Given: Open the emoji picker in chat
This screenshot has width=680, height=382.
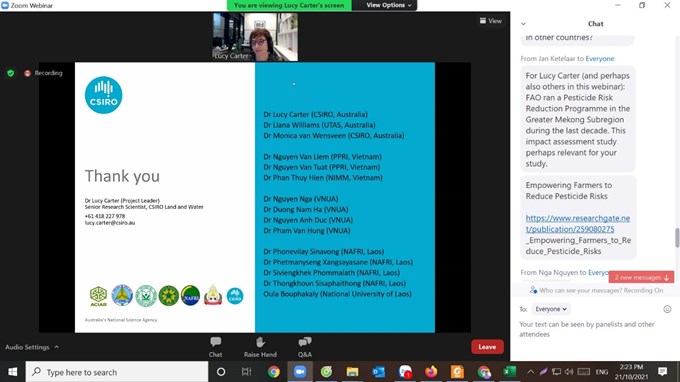Looking at the screenshot, I should pyautogui.click(x=667, y=309).
